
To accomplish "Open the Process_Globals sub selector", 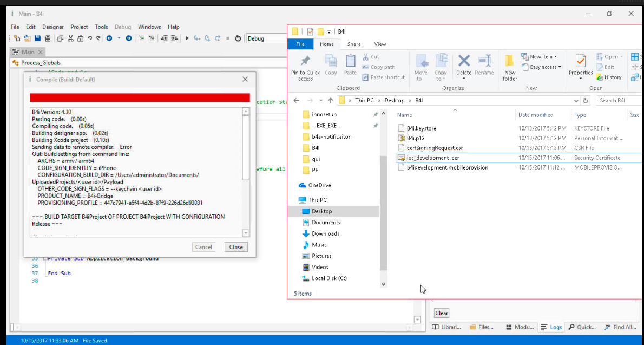I will (148, 62).
